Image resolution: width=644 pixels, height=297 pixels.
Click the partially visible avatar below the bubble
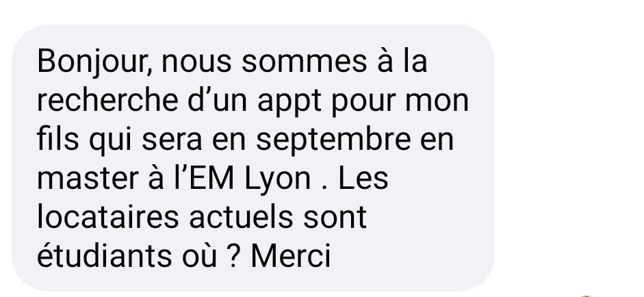(586, 296)
